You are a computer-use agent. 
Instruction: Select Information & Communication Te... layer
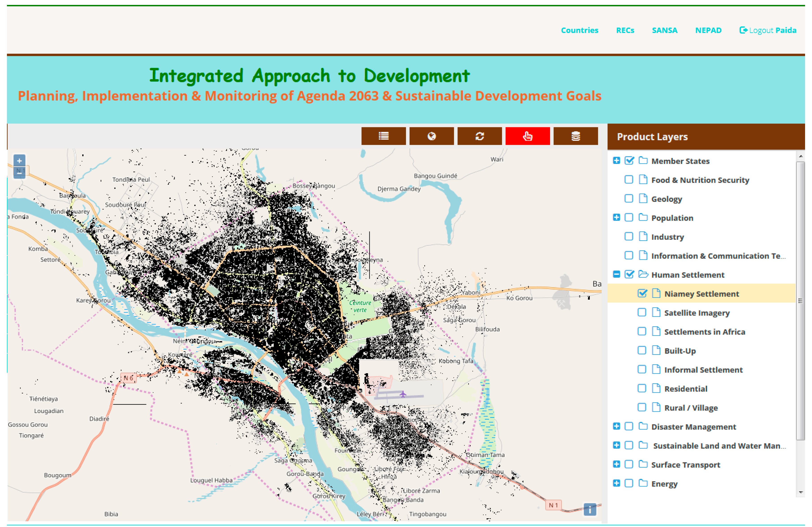point(718,256)
